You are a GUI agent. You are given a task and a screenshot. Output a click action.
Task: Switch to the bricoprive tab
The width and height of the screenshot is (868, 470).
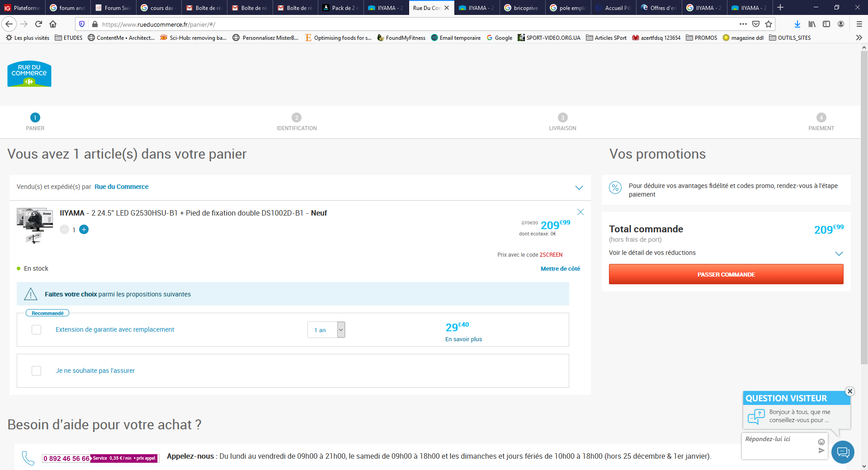coord(523,8)
